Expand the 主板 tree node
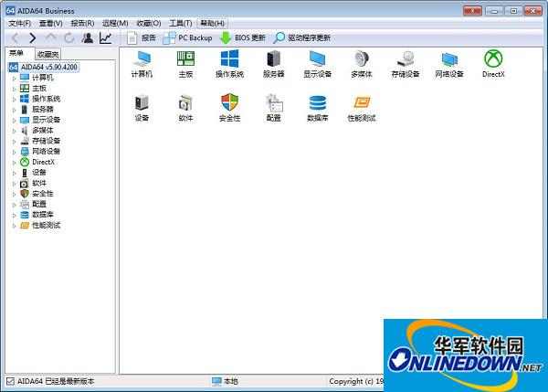548x392 pixels. [x=15, y=89]
